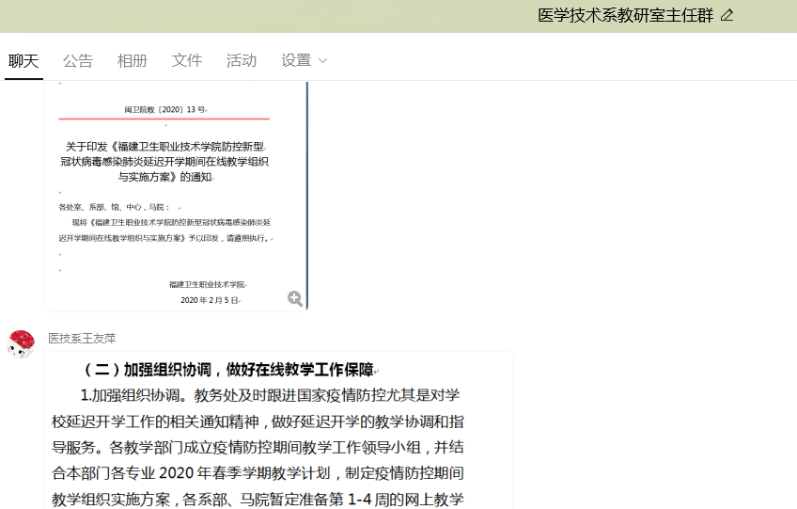Screen dimensions: 797x509
Task: Click the pencil icon to edit group name
Action: click(727, 15)
